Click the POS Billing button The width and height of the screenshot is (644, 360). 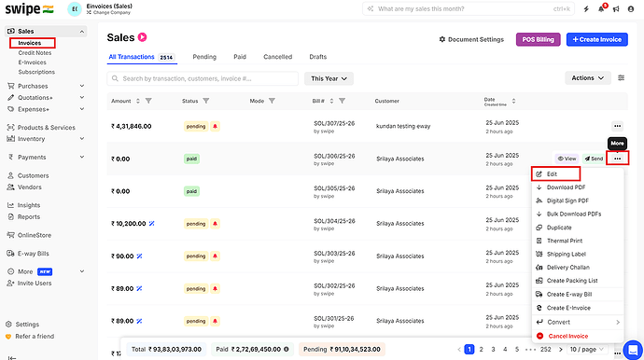[538, 39]
